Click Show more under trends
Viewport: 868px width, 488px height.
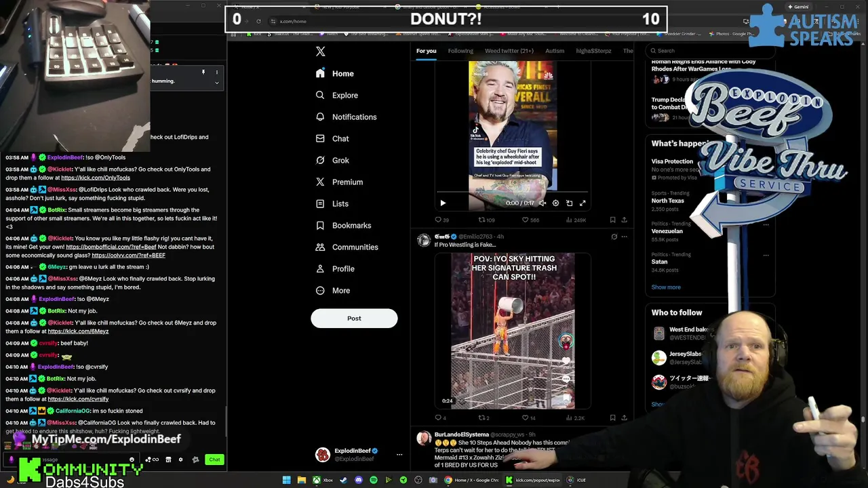pos(666,287)
